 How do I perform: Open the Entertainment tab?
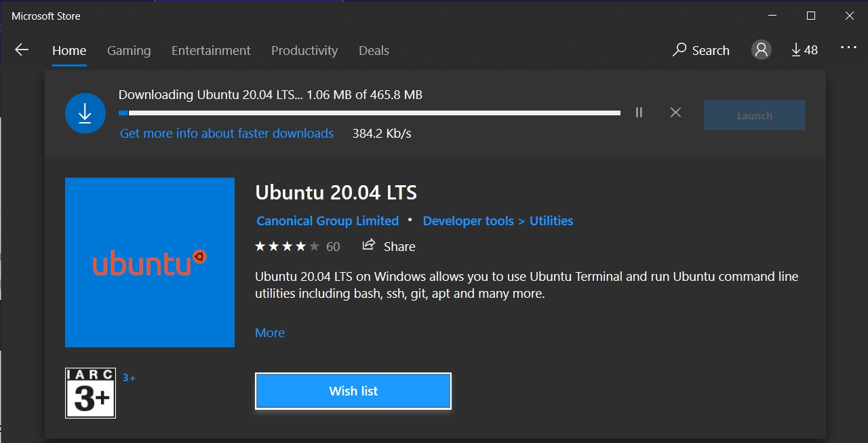coord(211,51)
